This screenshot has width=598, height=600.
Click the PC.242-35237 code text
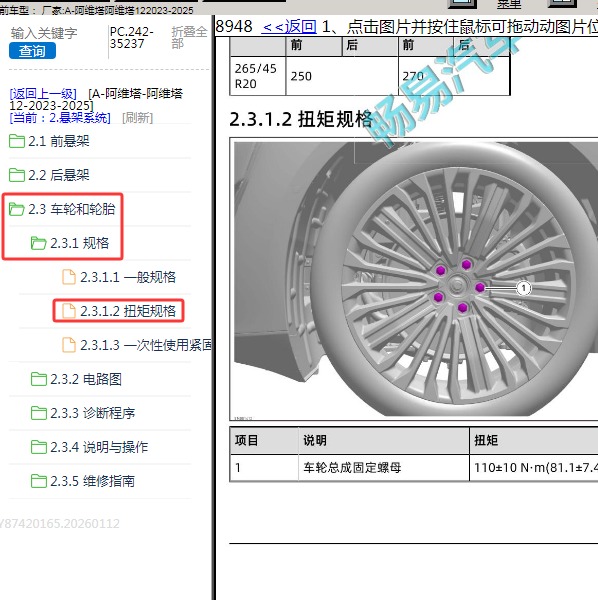pos(132,38)
